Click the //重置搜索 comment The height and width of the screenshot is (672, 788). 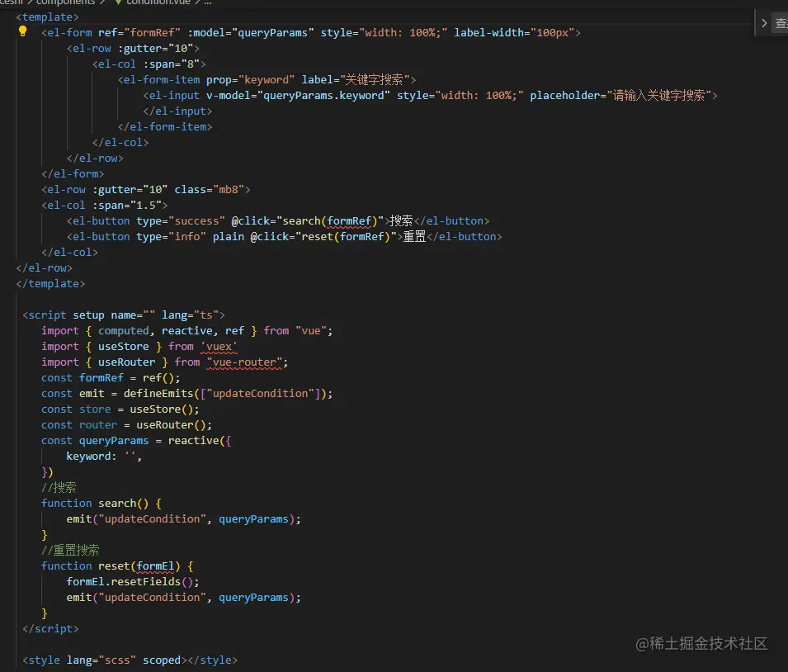click(x=70, y=551)
